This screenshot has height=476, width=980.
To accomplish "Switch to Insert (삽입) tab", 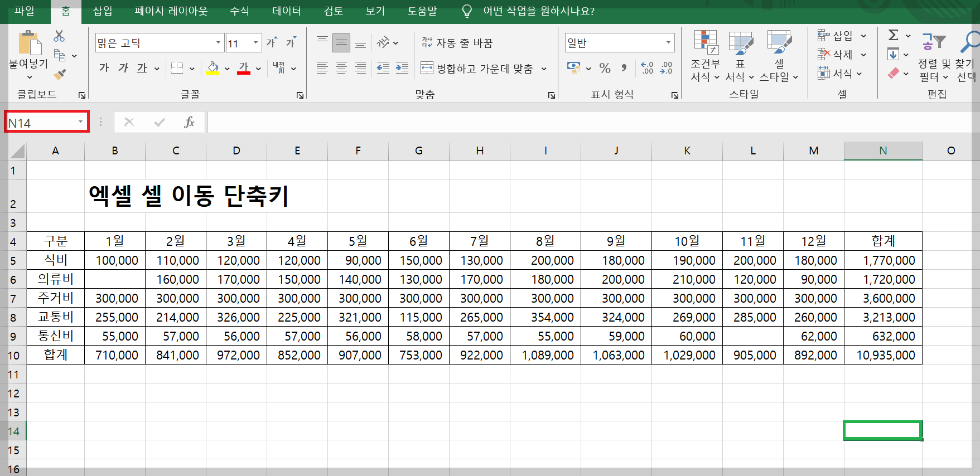I will pyautogui.click(x=103, y=11).
